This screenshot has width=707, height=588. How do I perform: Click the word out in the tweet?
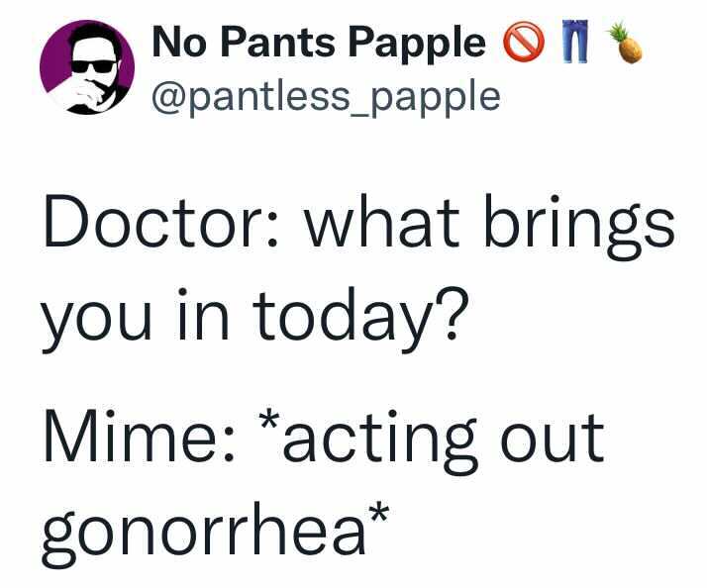pyautogui.click(x=553, y=439)
